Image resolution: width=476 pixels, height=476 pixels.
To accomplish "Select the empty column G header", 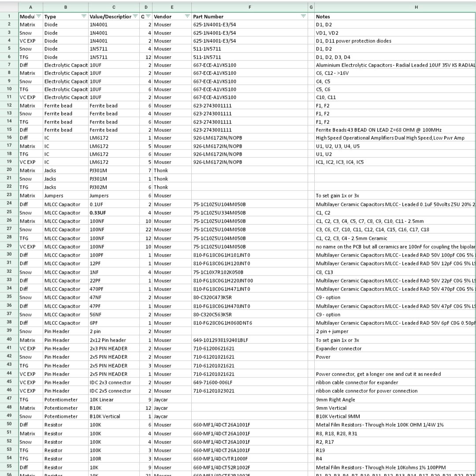I will pos(311,7).
